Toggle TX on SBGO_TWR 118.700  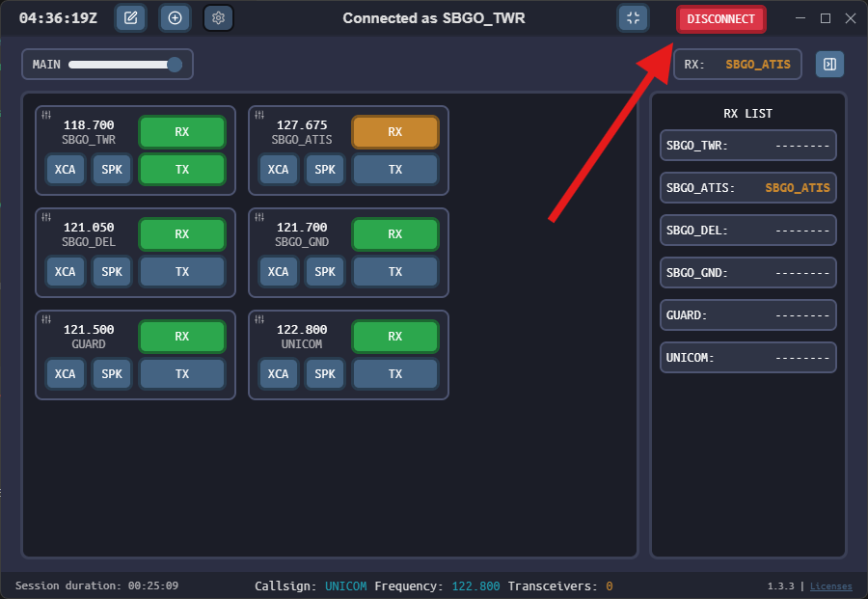[x=182, y=170]
